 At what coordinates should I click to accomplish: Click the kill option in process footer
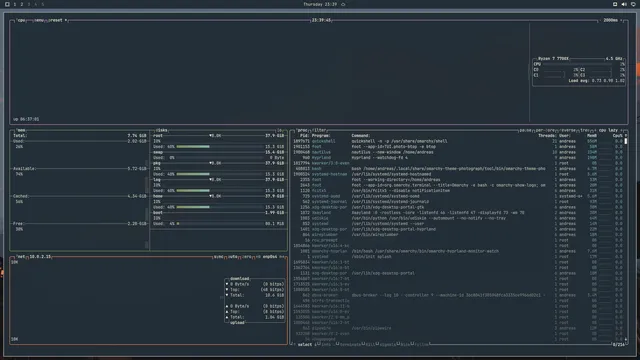[x=370, y=345]
